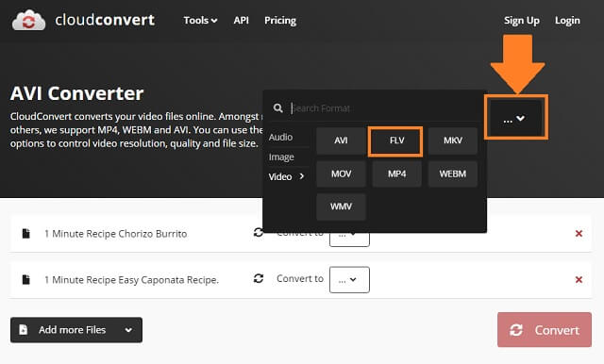Expand the Tools menu
The height and width of the screenshot is (364, 604).
point(200,21)
